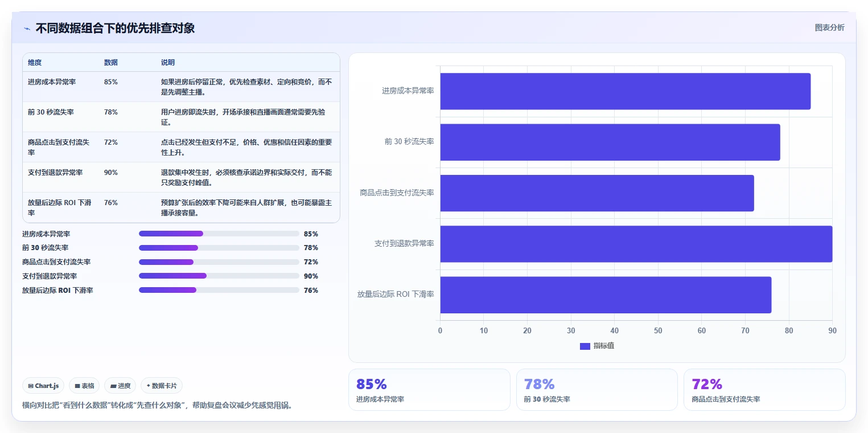868x433 pixels.
Task: Click the title 不同数据组合下的优先排查对象
Action: click(x=115, y=28)
